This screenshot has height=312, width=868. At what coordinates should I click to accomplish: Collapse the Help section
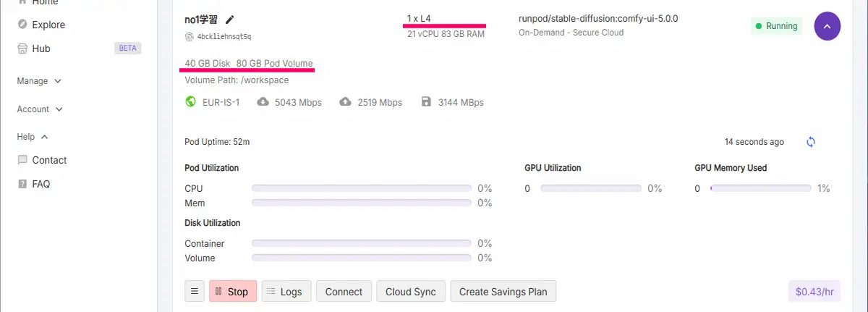click(x=33, y=137)
